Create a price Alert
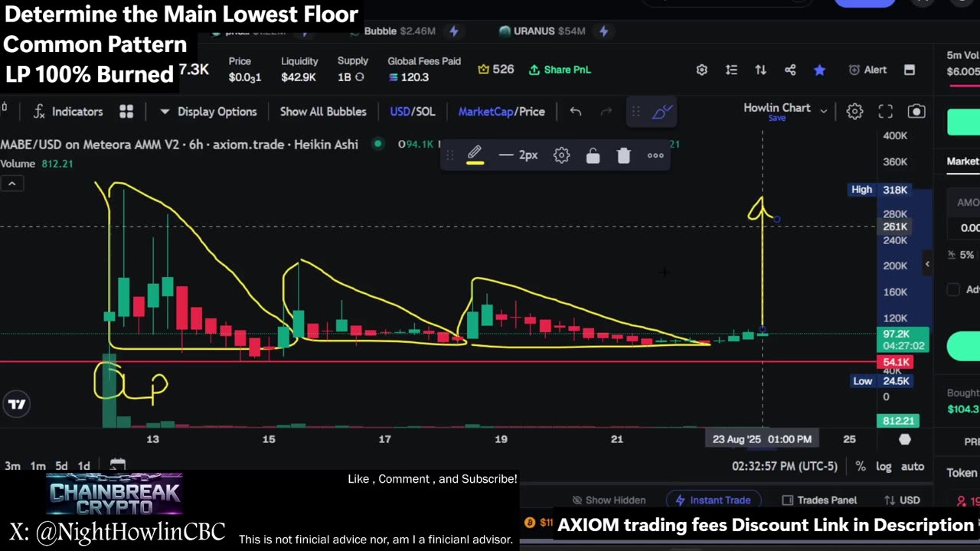980x551 pixels. 867,70
